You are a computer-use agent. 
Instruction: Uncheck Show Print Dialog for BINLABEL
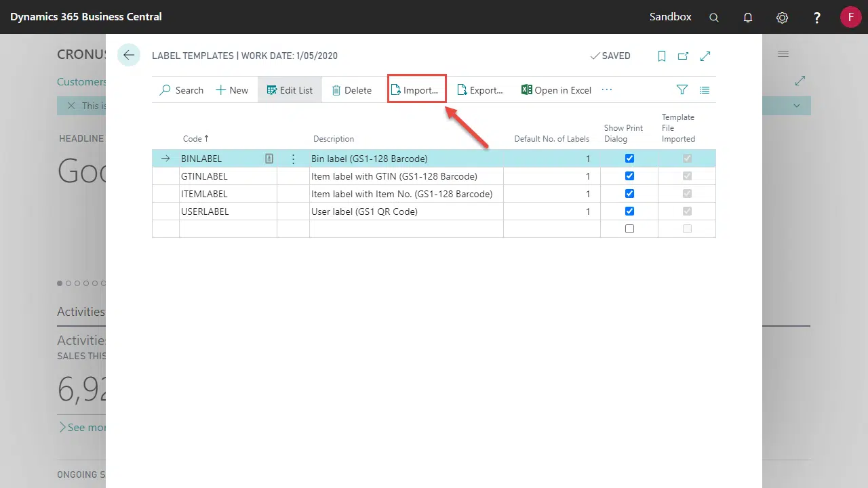pos(629,159)
